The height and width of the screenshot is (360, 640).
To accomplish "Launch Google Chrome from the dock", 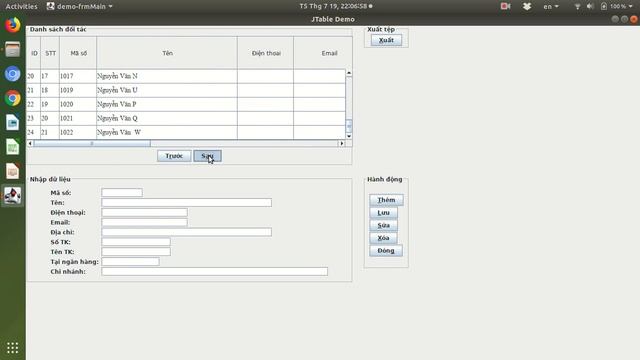I will (x=13, y=98).
